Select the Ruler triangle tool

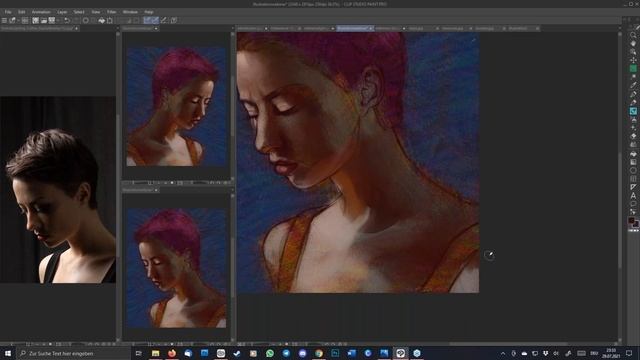pos(633,187)
